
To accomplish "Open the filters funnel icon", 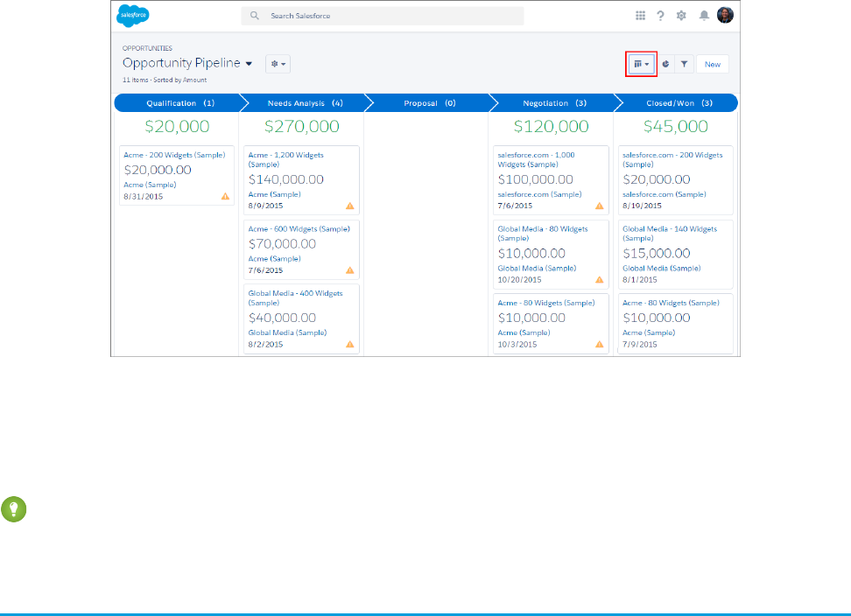I will click(685, 64).
